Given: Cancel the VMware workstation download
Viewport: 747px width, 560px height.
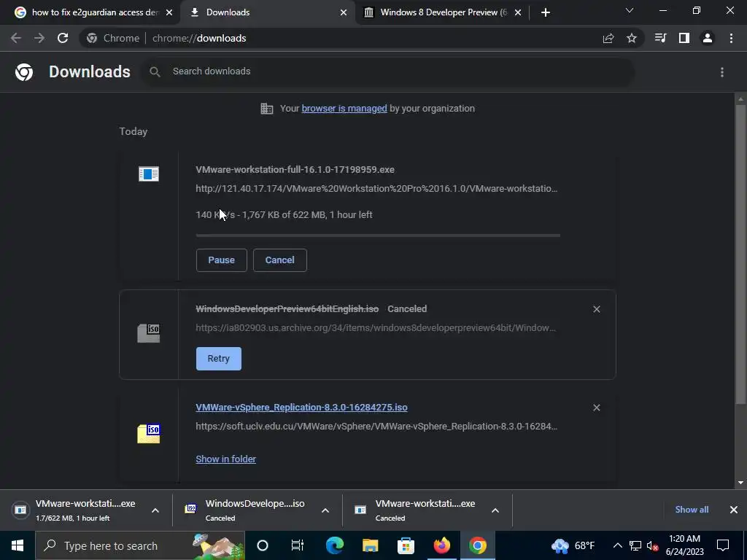Looking at the screenshot, I should click(279, 260).
